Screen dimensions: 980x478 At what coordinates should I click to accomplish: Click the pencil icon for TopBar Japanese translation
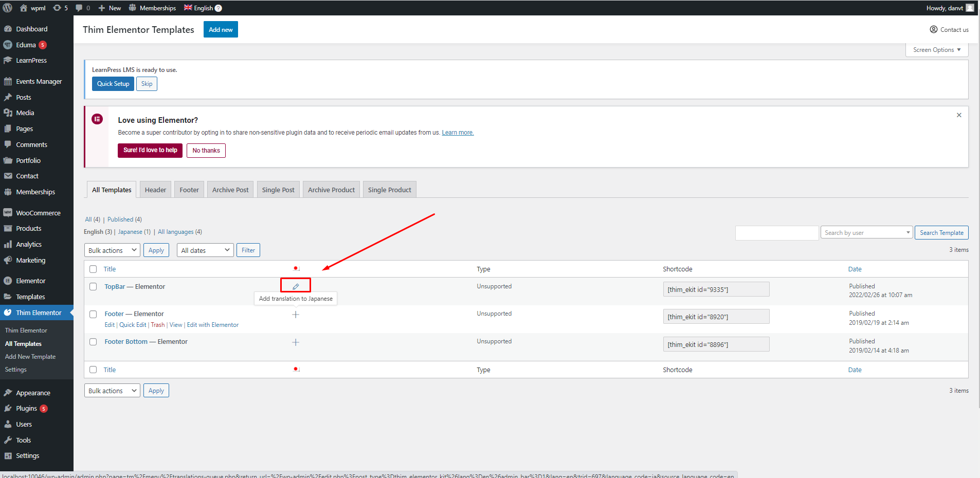296,286
